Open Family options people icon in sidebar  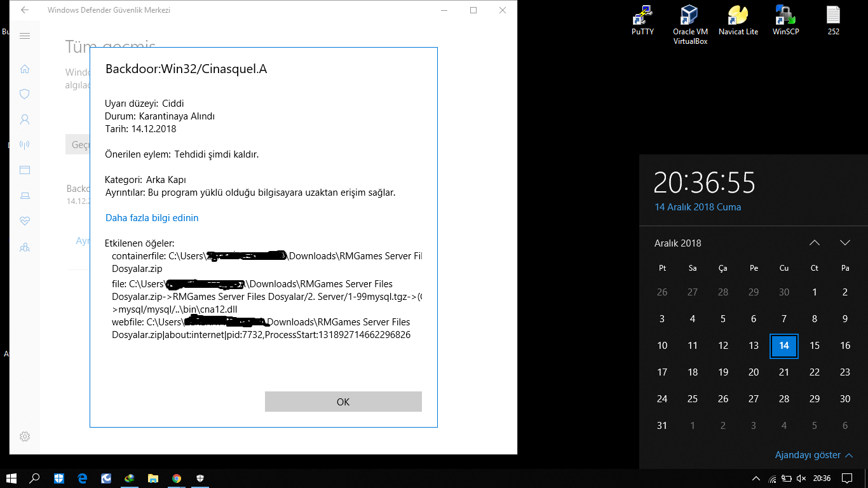coord(25,247)
